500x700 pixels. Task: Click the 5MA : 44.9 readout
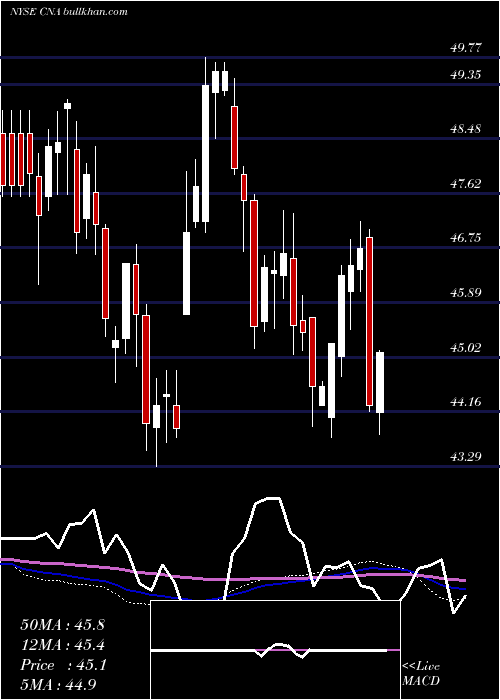coord(58,684)
